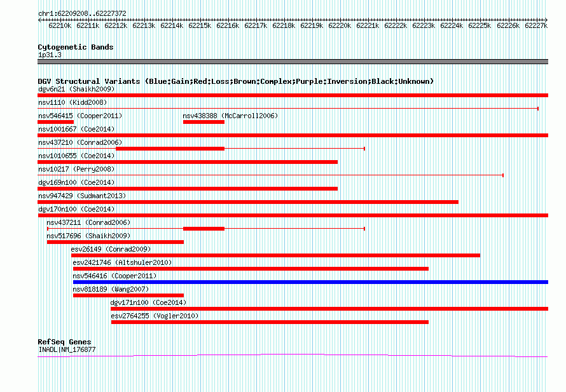Open the nsv437210 (Conrad2006) label

coord(80,142)
